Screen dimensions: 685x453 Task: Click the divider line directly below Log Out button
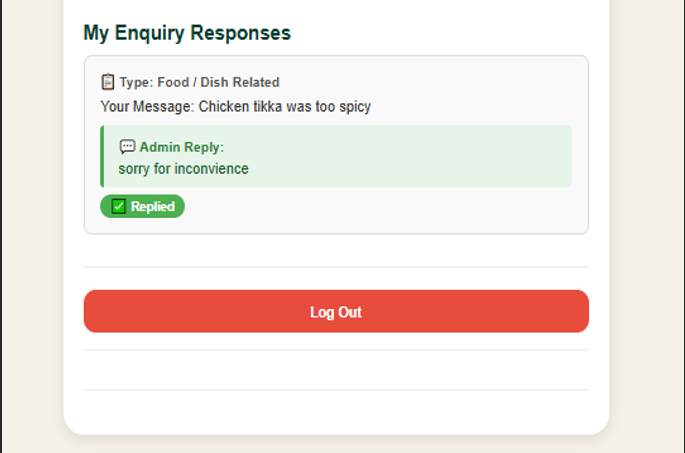[x=336, y=350]
